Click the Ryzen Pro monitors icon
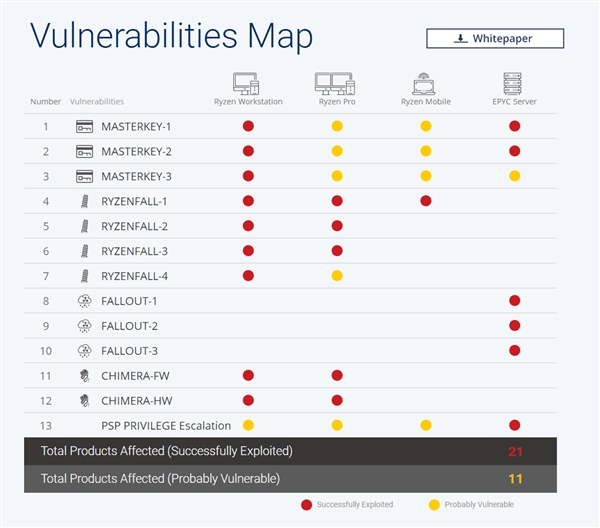 pyautogui.click(x=337, y=82)
